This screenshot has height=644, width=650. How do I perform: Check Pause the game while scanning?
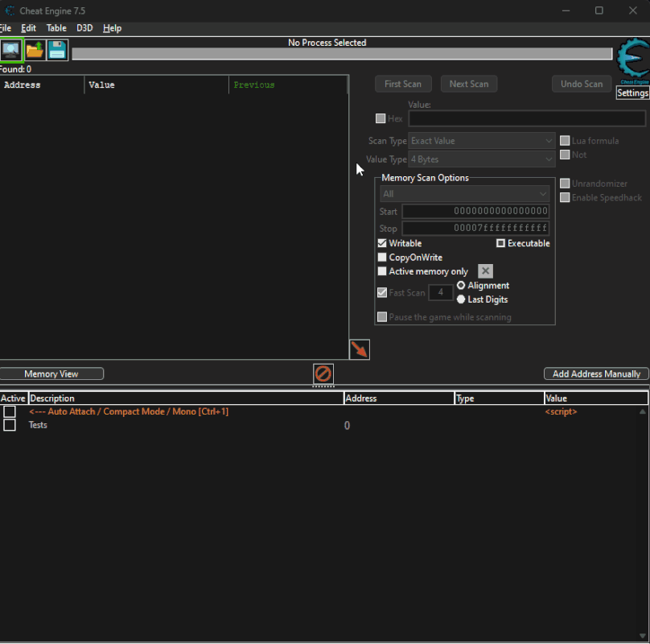pos(382,317)
